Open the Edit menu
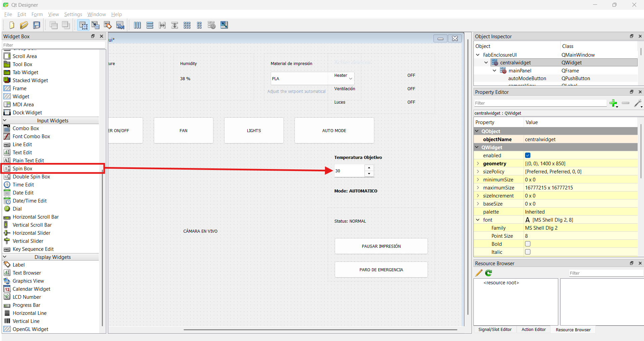 [22, 14]
